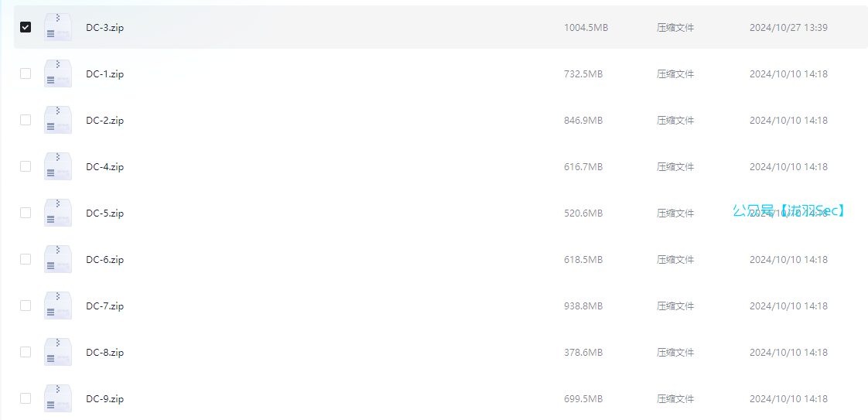Click the 1004.5MB size of DC-3.zip
The image size is (868, 420).
[586, 28]
